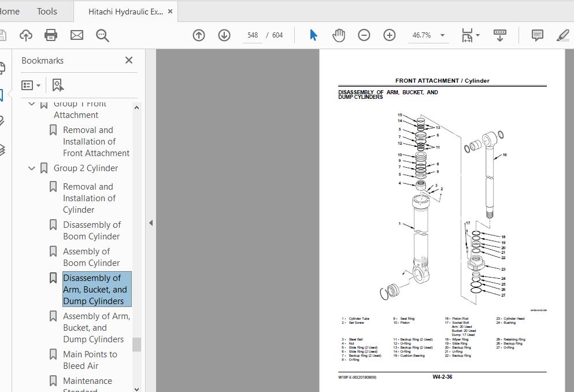The width and height of the screenshot is (574, 392).
Task: Zoom out of the page
Action: [x=364, y=35]
